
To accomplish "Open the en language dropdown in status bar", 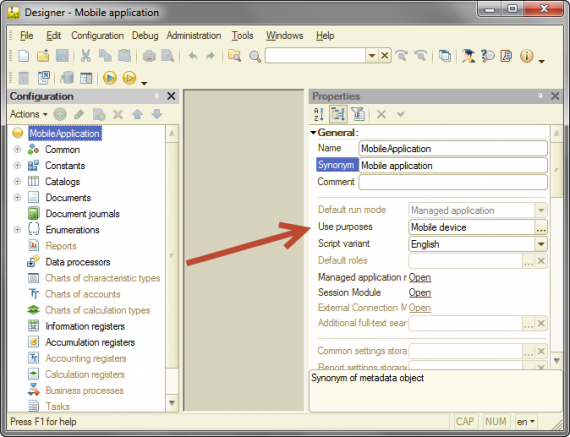I will pyautogui.click(x=526, y=422).
